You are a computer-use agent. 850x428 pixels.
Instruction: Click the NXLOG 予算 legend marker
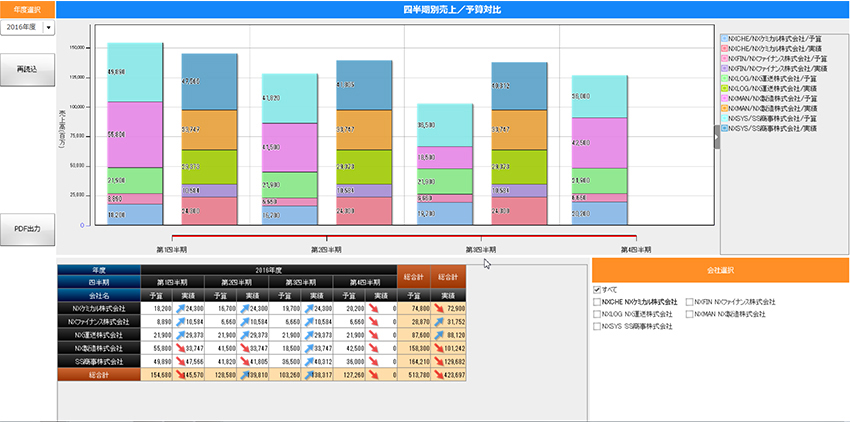click(725, 79)
